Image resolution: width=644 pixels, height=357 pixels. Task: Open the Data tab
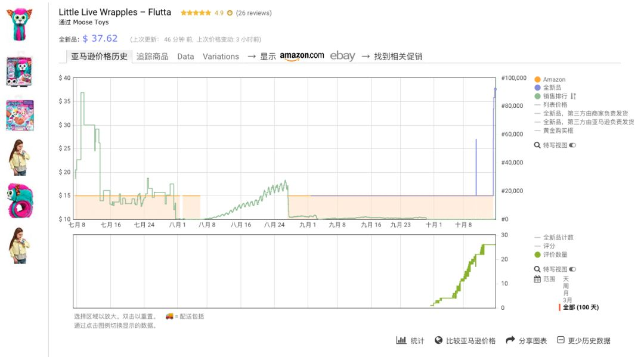pos(185,57)
